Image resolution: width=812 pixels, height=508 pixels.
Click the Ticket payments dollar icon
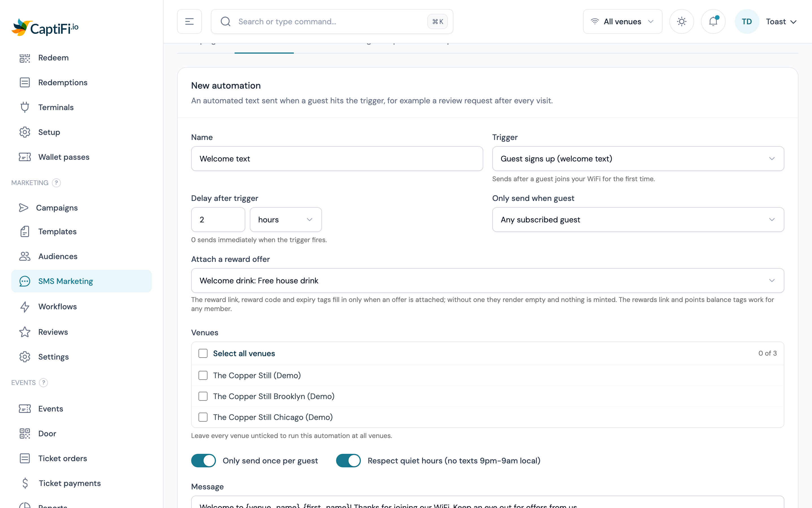(25, 483)
